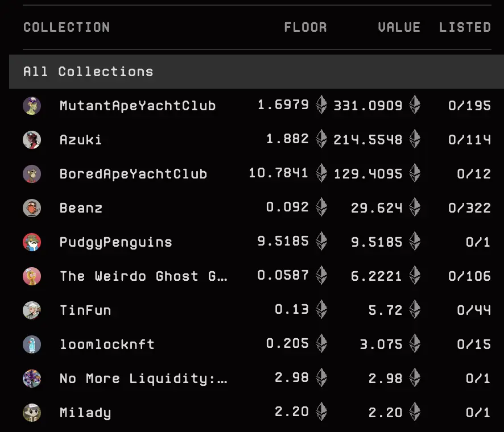Click the ETH icon beside floor 1.6979
Image resolution: width=504 pixels, height=432 pixels.
321,105
